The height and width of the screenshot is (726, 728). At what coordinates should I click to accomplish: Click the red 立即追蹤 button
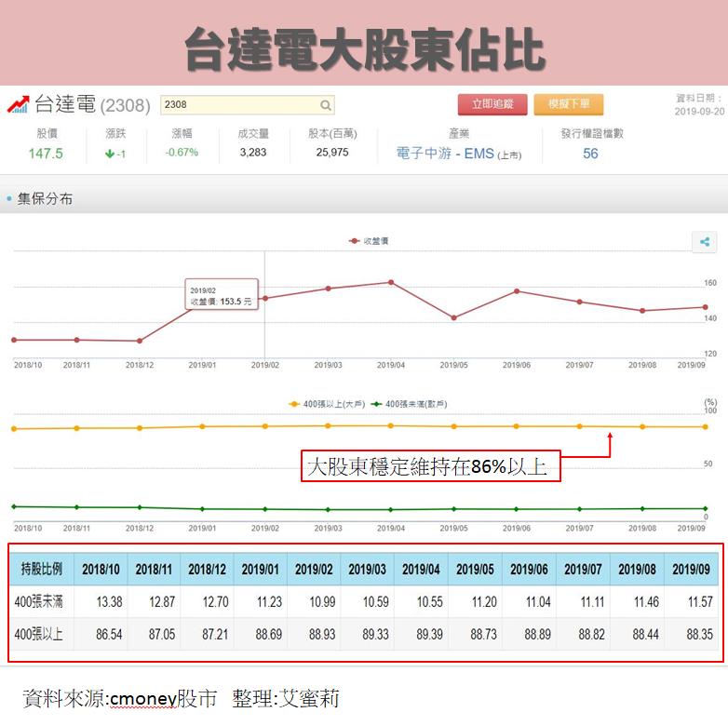[492, 104]
